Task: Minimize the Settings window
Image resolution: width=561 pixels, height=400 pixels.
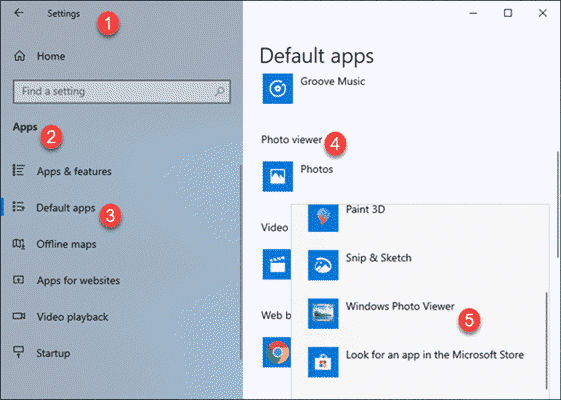Action: coord(473,13)
